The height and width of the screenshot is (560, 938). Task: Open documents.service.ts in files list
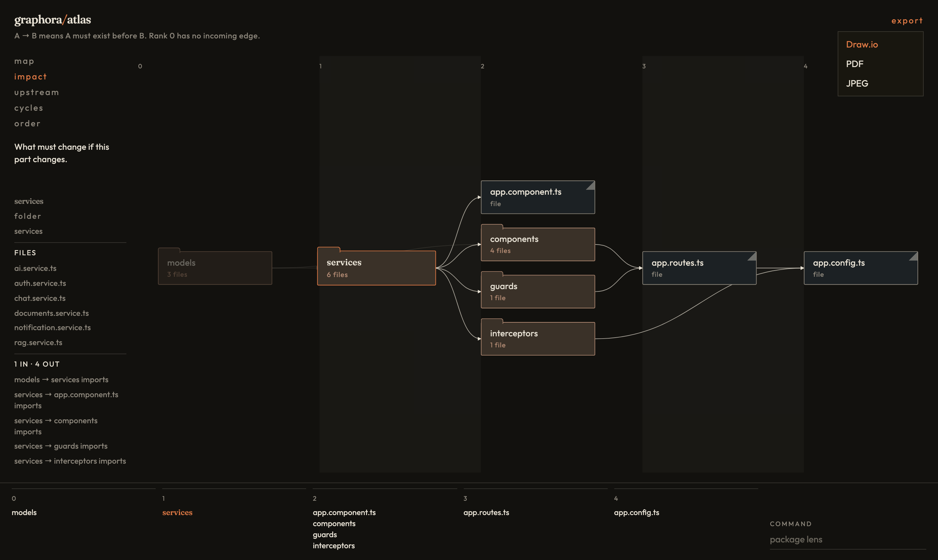click(52, 313)
